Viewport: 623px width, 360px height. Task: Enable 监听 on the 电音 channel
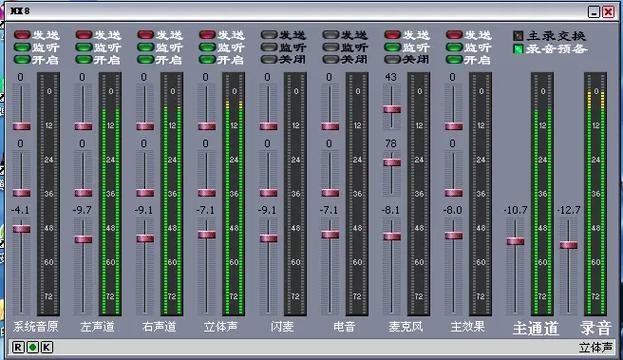click(331, 47)
